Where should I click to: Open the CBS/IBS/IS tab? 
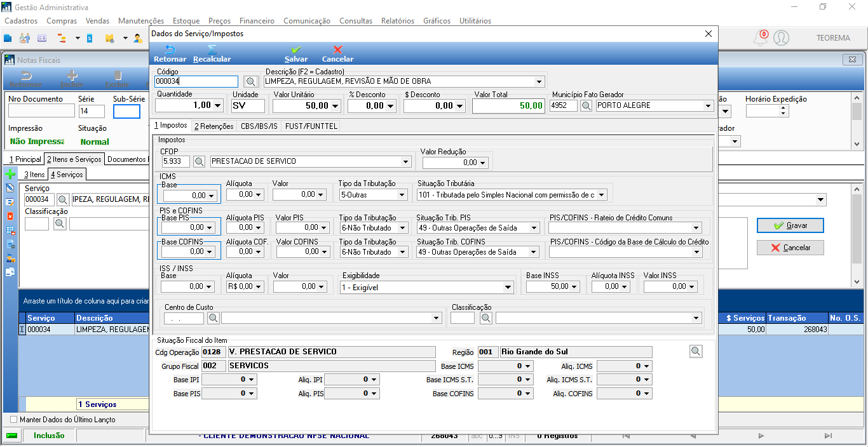pyautogui.click(x=259, y=126)
